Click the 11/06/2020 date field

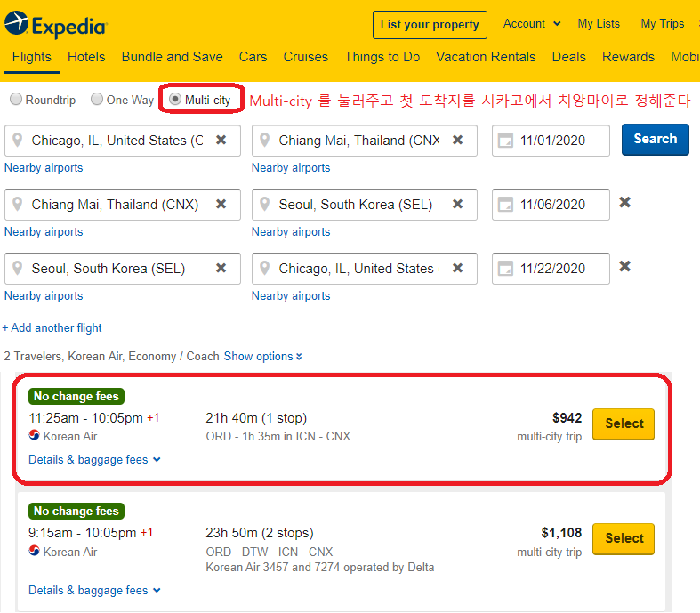pyautogui.click(x=551, y=205)
